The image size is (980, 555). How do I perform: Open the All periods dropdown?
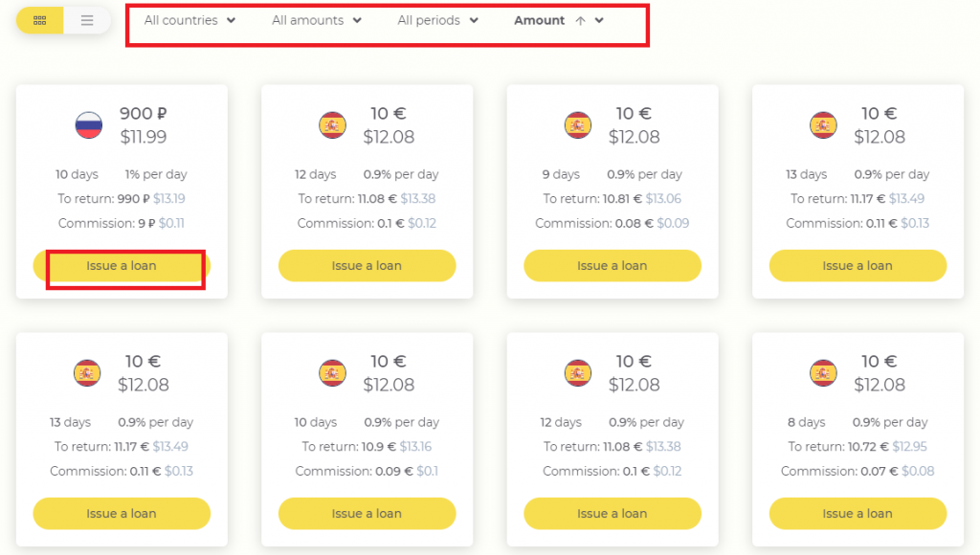click(x=437, y=20)
